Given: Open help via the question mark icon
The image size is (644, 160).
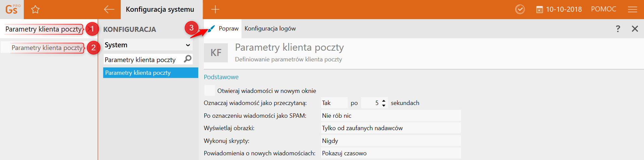Looking at the screenshot, I should click(x=618, y=29).
